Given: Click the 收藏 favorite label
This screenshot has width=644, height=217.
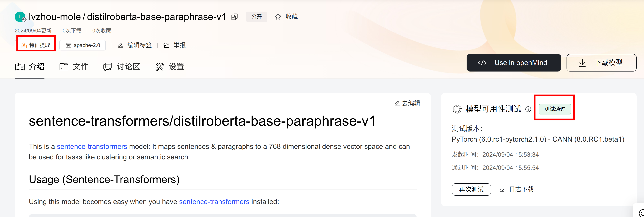Looking at the screenshot, I should pyautogui.click(x=291, y=17).
